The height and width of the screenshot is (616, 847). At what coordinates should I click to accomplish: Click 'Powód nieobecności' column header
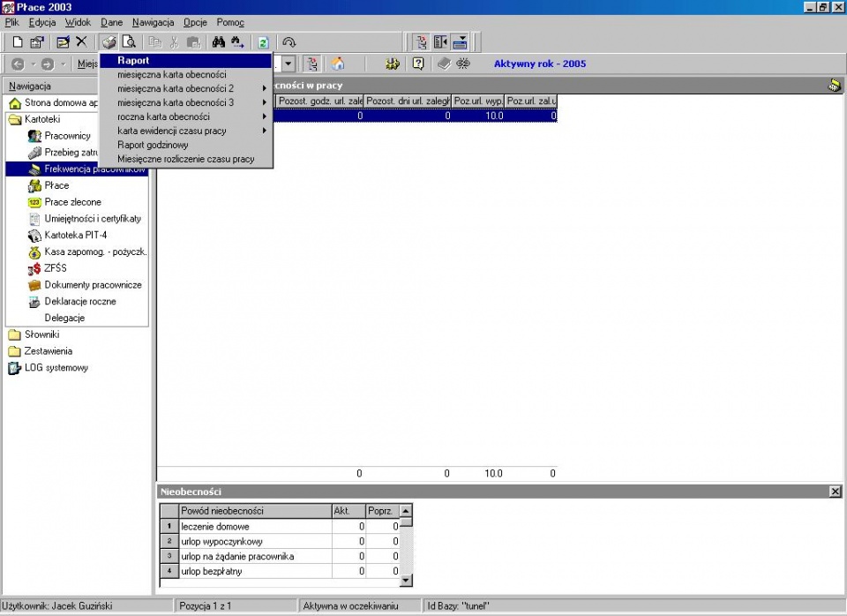click(x=255, y=511)
